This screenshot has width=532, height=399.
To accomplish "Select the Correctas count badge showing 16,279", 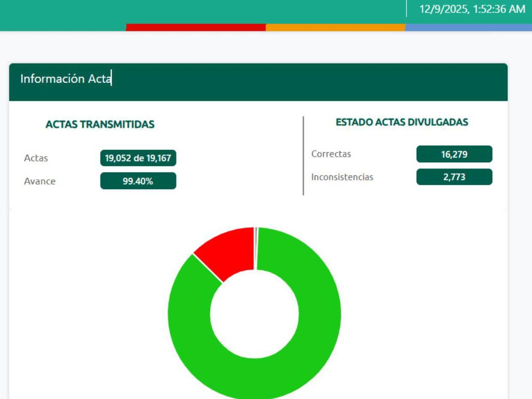I will click(454, 154).
